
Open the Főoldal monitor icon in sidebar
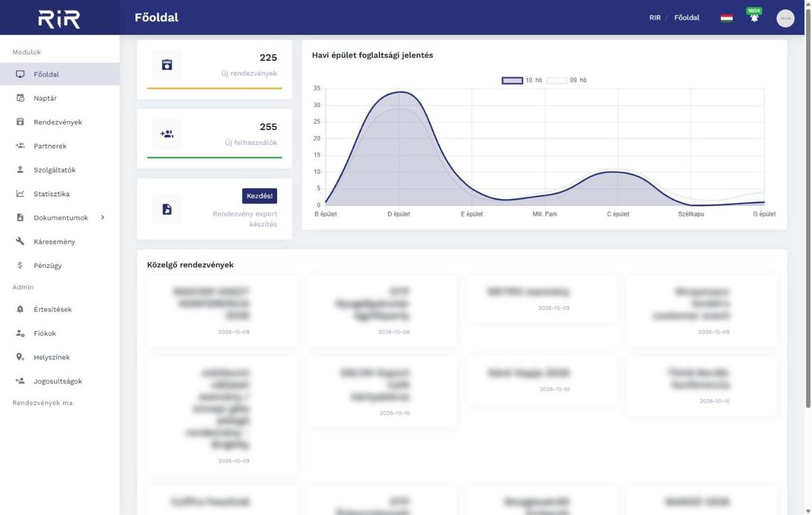coord(20,74)
